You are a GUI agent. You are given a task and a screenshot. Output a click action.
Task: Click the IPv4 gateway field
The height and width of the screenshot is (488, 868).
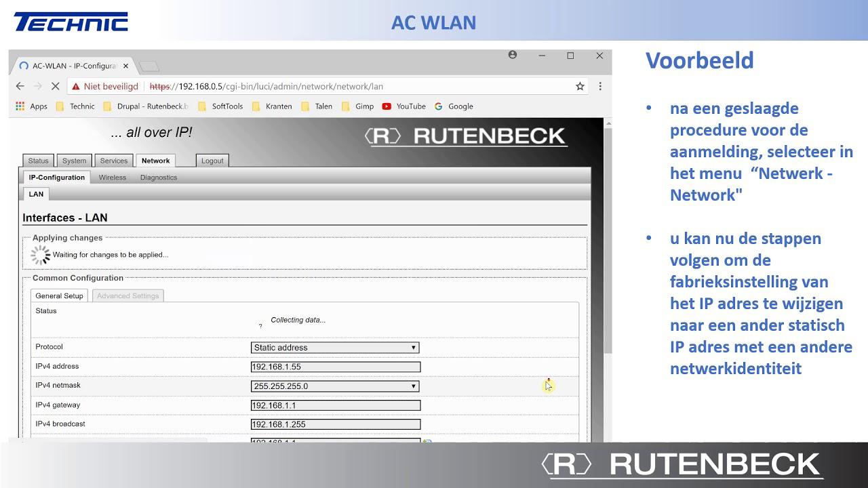(x=336, y=405)
